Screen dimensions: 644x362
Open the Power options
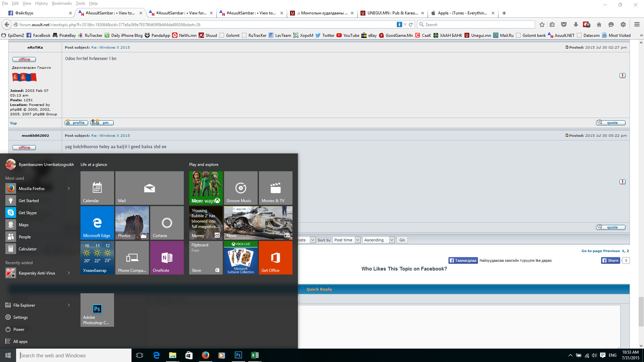click(18, 329)
